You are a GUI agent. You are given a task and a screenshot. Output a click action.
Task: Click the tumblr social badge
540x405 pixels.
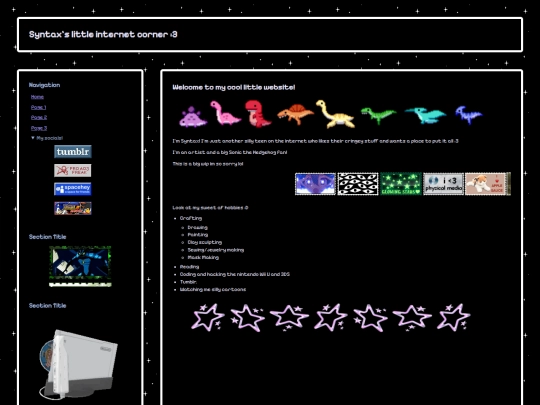[73, 152]
